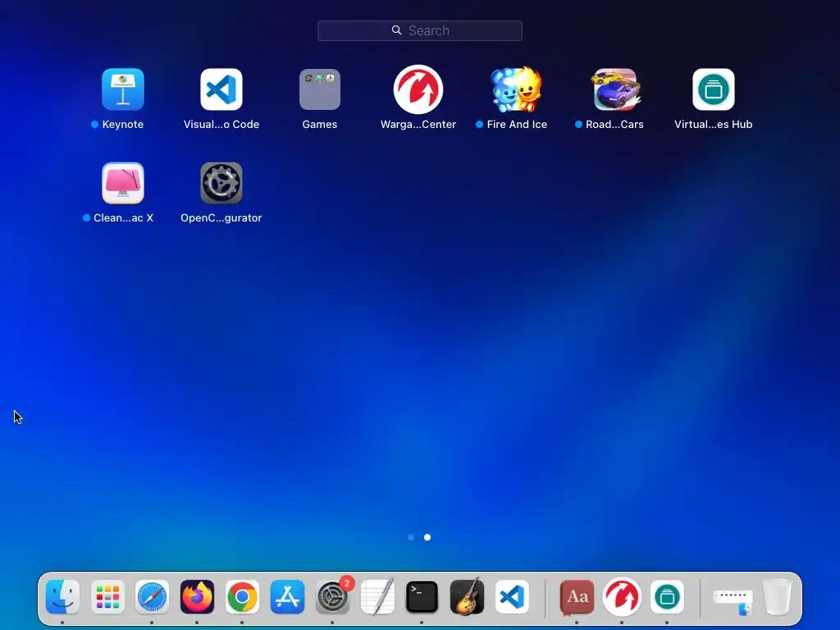This screenshot has width=840, height=630.
Task: Launch the Road Cars game
Action: coord(615,89)
